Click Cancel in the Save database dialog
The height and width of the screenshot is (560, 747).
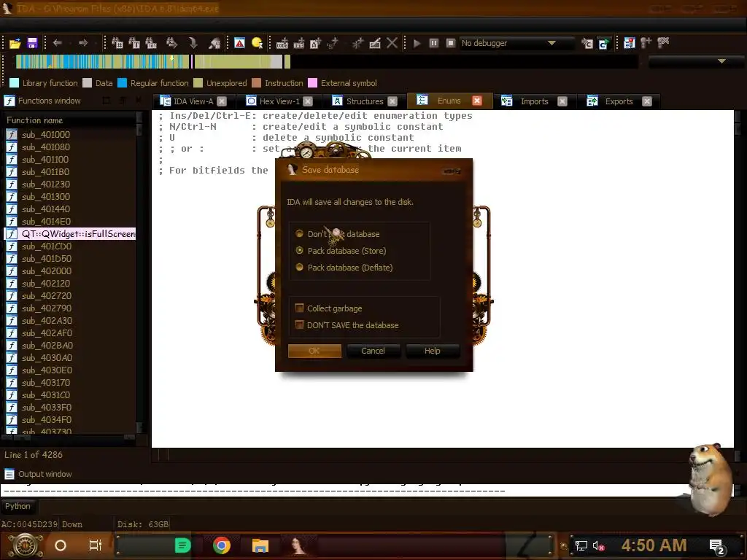point(373,351)
